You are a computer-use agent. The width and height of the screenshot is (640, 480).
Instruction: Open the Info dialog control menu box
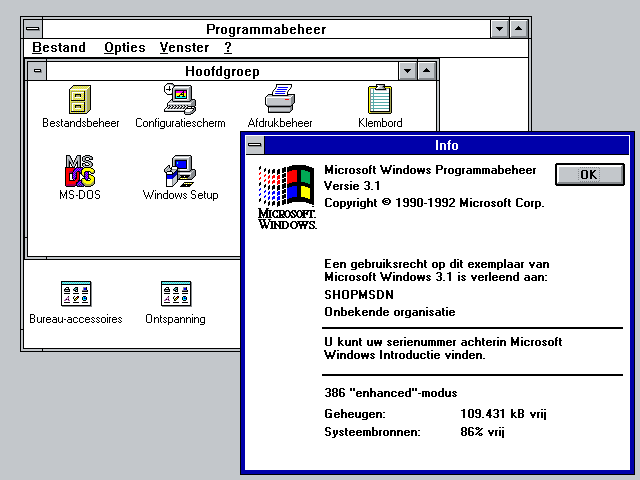(x=255, y=146)
